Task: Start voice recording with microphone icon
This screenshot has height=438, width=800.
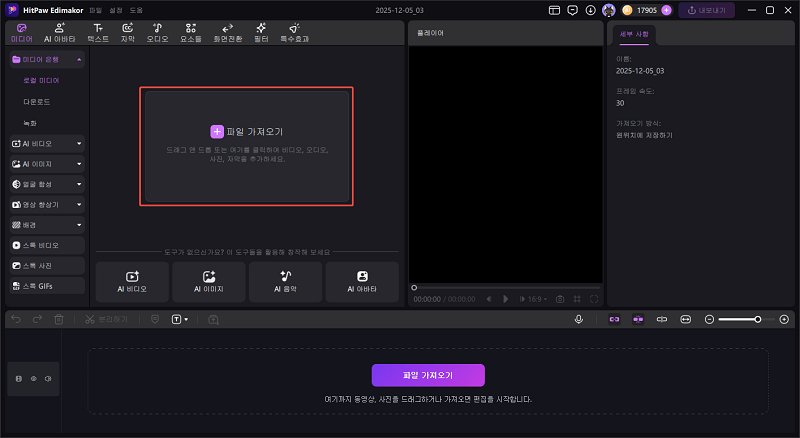Action: tap(579, 320)
